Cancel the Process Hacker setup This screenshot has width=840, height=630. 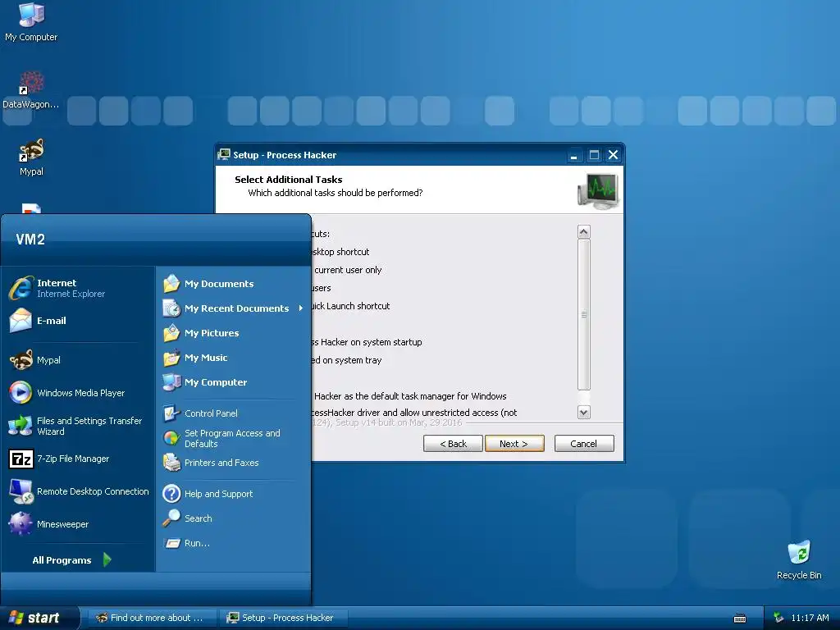tap(584, 444)
